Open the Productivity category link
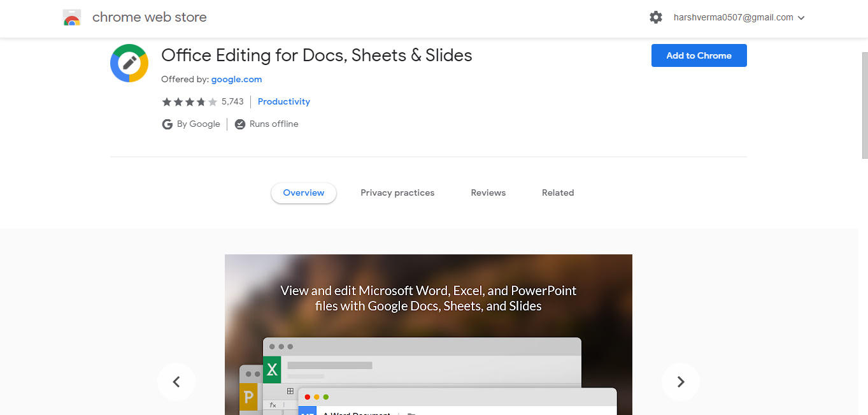The height and width of the screenshot is (415, 868). point(284,102)
